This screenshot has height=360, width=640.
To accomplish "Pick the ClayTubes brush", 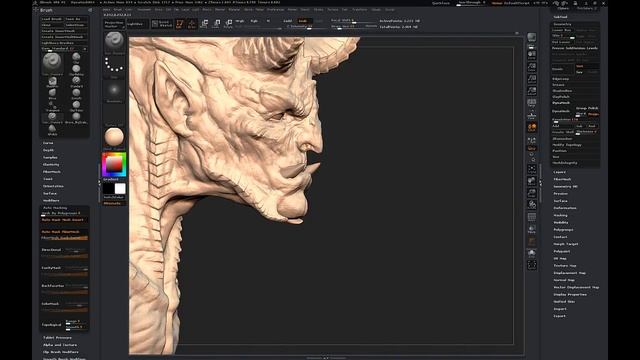I will click(76, 106).
